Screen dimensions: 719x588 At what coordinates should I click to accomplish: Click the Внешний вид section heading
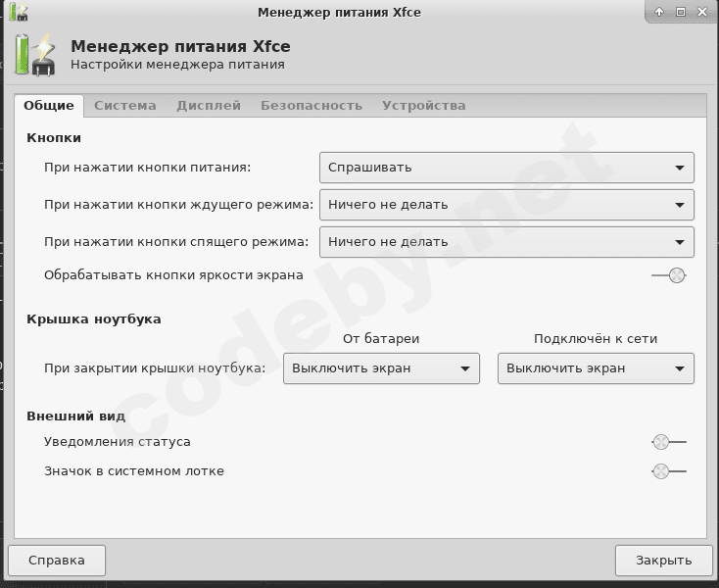[x=75, y=416]
